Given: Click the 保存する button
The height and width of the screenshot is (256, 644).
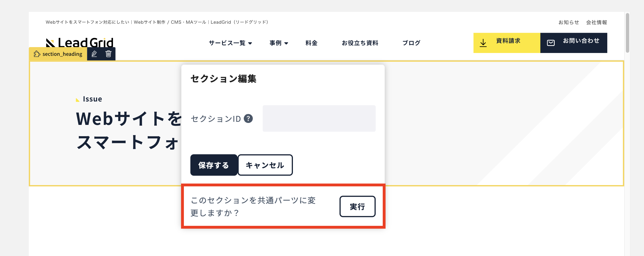Looking at the screenshot, I should 214,165.
